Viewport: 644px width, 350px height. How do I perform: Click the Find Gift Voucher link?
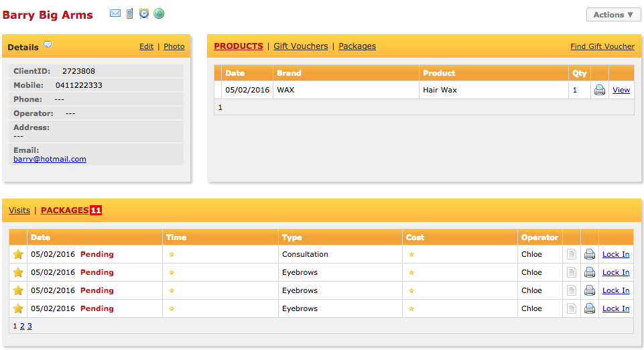[602, 46]
